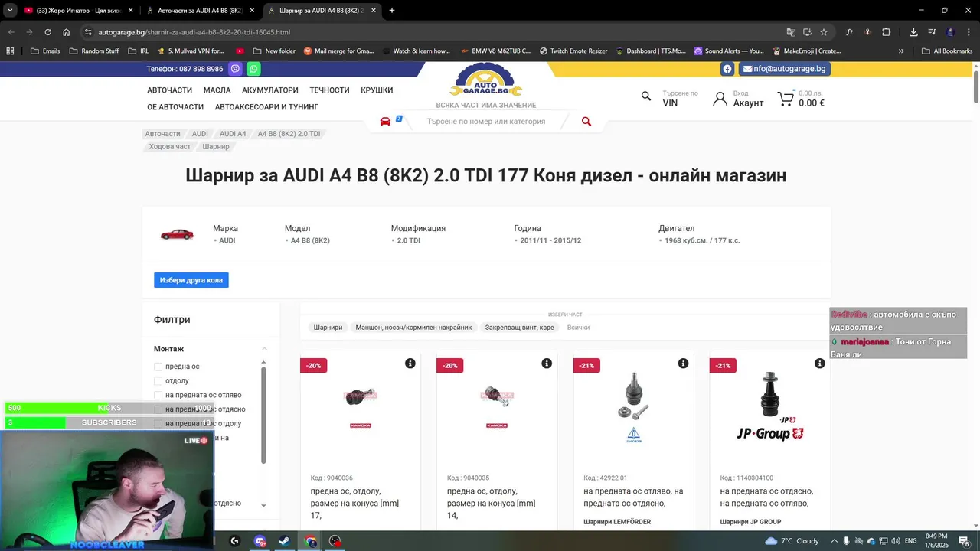Viewport: 980px width, 551px height.
Task: Open the Facebook page icon
Action: pyautogui.click(x=727, y=69)
